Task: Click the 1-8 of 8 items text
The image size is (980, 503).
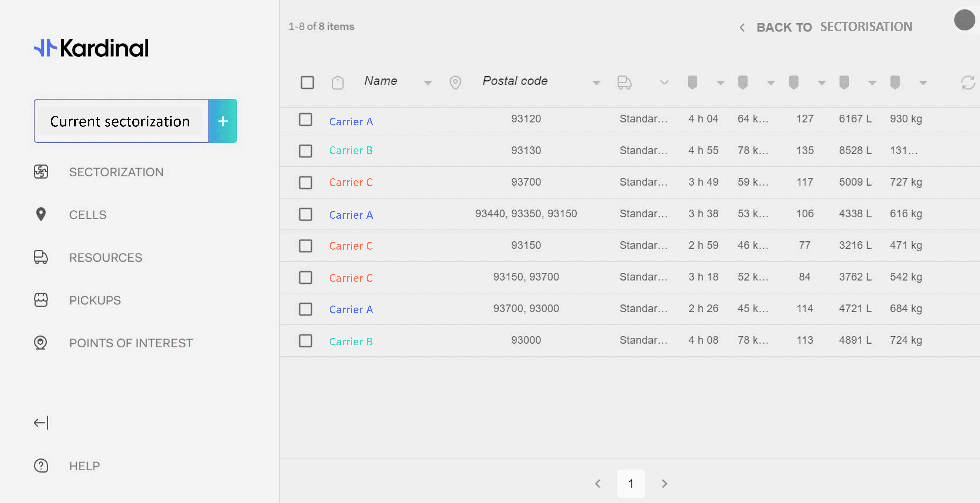Action: (x=321, y=26)
